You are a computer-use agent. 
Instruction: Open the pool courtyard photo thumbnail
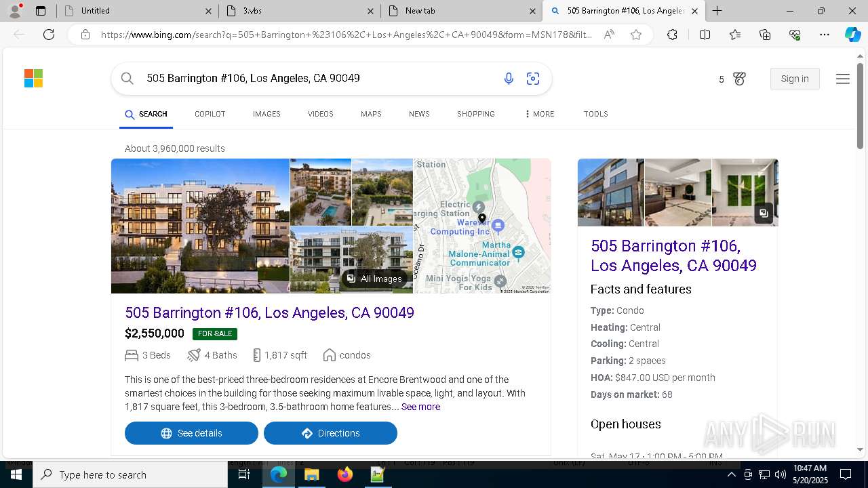pos(321,192)
